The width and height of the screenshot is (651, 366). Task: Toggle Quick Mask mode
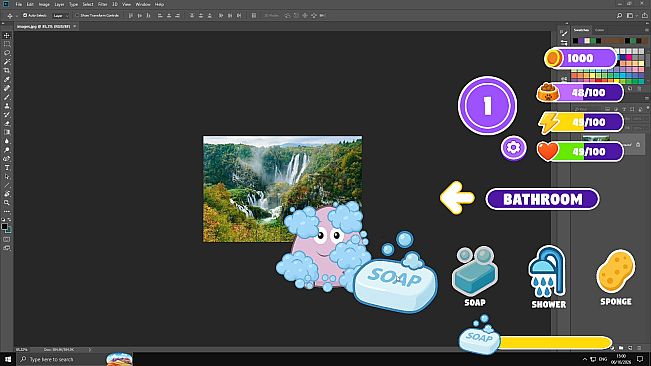(7, 239)
